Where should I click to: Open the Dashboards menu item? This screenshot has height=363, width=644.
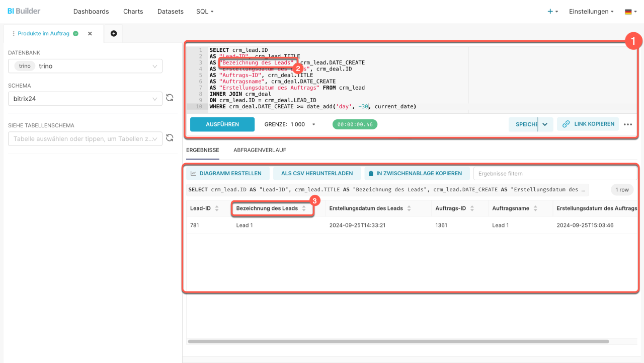[91, 12]
